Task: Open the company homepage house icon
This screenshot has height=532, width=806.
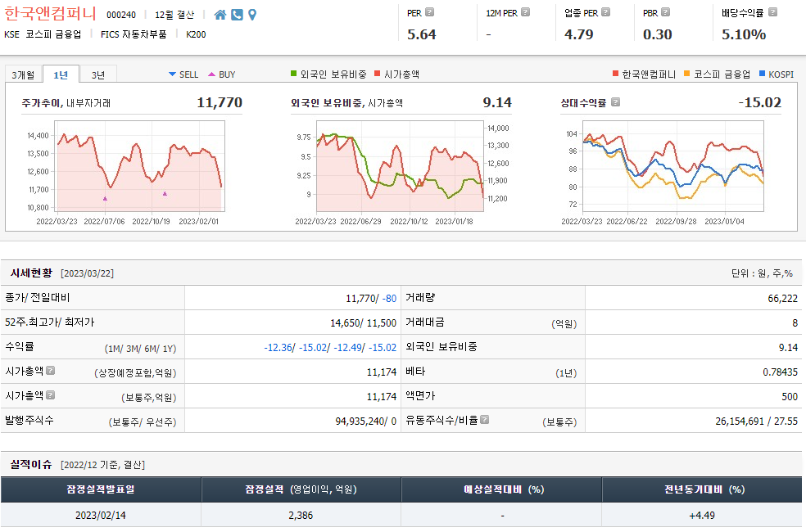Action: 220,15
